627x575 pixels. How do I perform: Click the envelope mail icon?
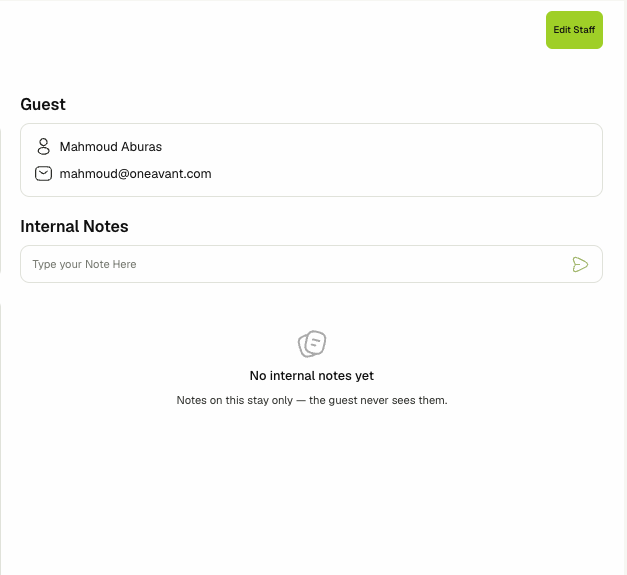tap(44, 174)
